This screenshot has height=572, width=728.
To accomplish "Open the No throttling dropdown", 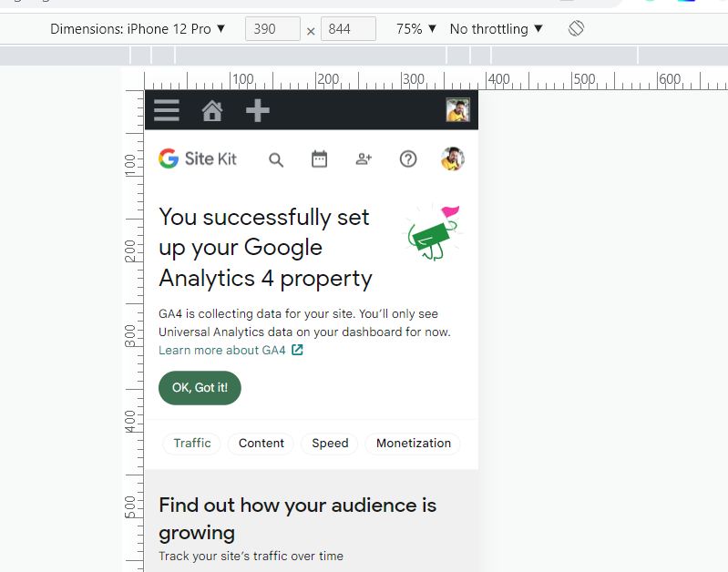I will [497, 29].
